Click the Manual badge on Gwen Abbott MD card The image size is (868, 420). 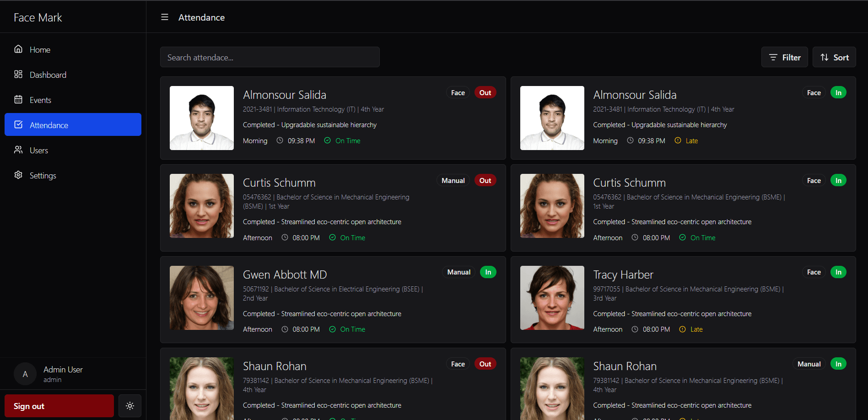tap(458, 272)
